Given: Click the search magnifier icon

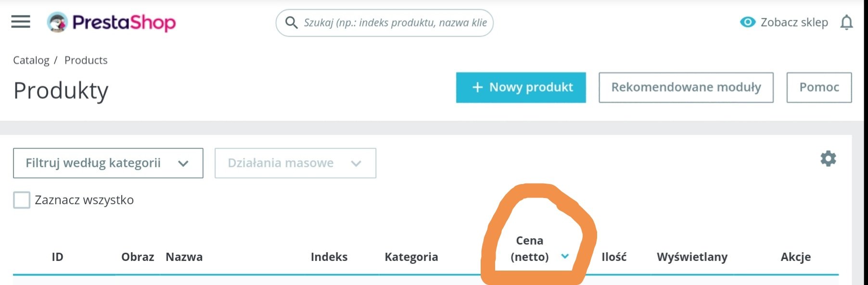Looking at the screenshot, I should (291, 23).
